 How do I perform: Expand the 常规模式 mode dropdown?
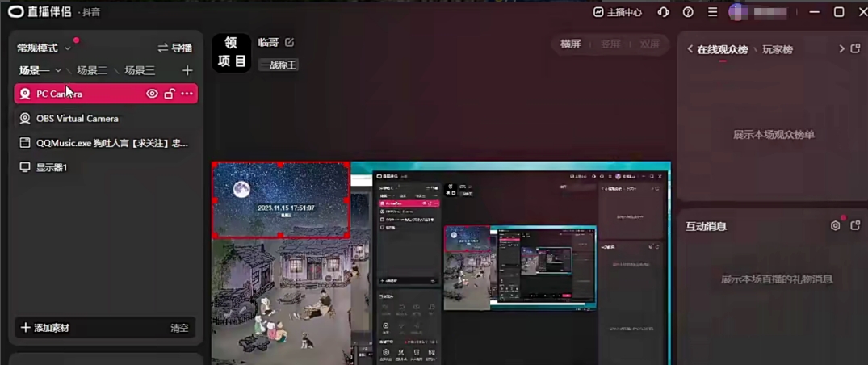click(68, 48)
